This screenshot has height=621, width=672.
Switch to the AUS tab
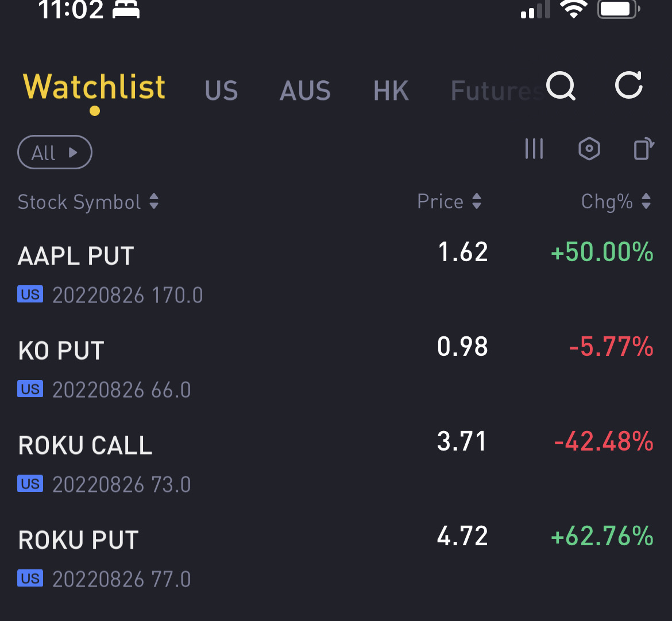[305, 91]
